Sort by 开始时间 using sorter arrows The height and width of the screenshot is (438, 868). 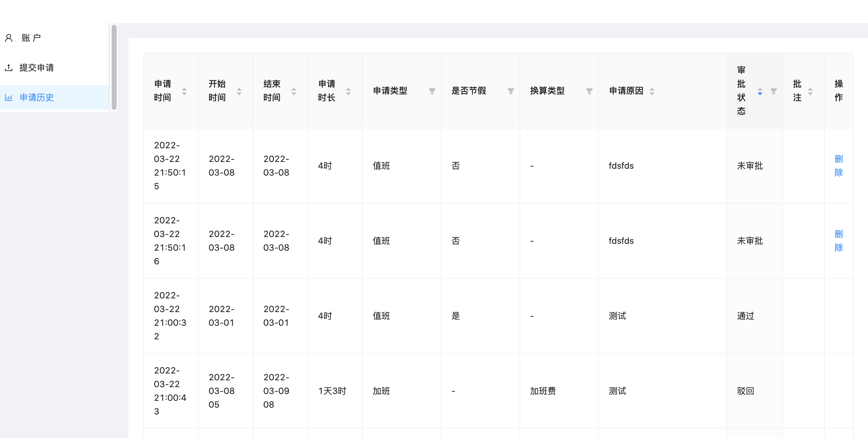point(239,91)
